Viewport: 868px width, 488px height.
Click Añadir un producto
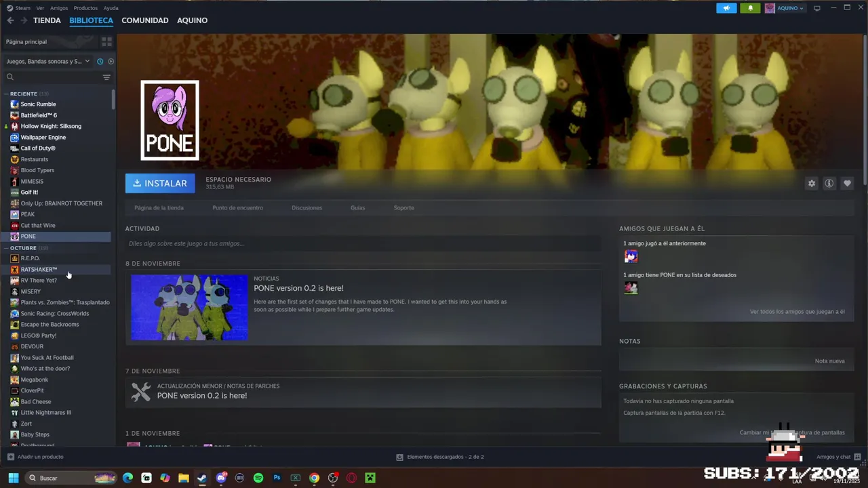click(35, 457)
